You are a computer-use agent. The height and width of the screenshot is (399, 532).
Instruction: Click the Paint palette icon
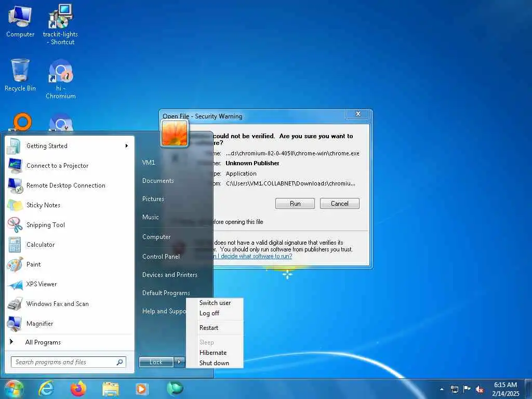[x=15, y=264]
